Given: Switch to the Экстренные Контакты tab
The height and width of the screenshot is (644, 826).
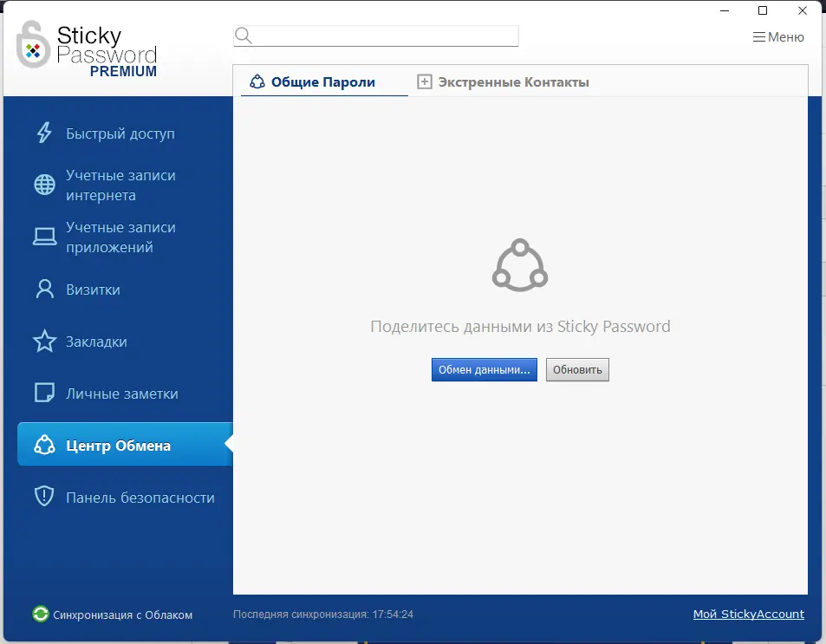Looking at the screenshot, I should click(x=503, y=82).
